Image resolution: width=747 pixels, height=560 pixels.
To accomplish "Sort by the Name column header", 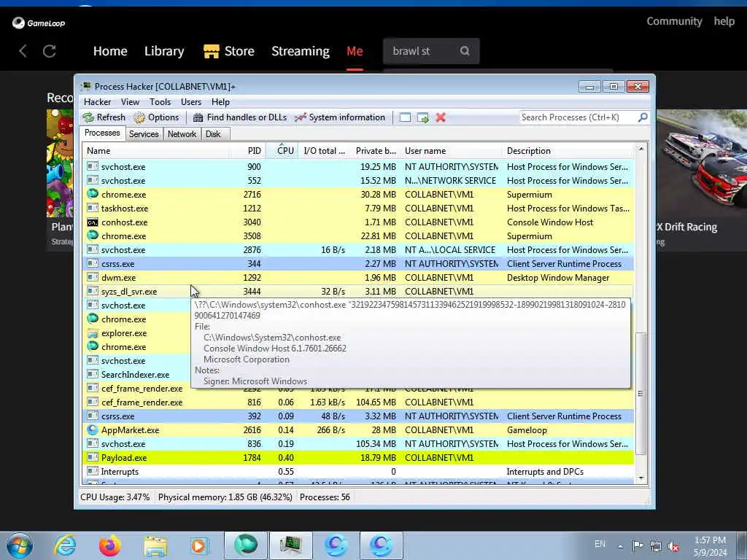I will 155,150.
